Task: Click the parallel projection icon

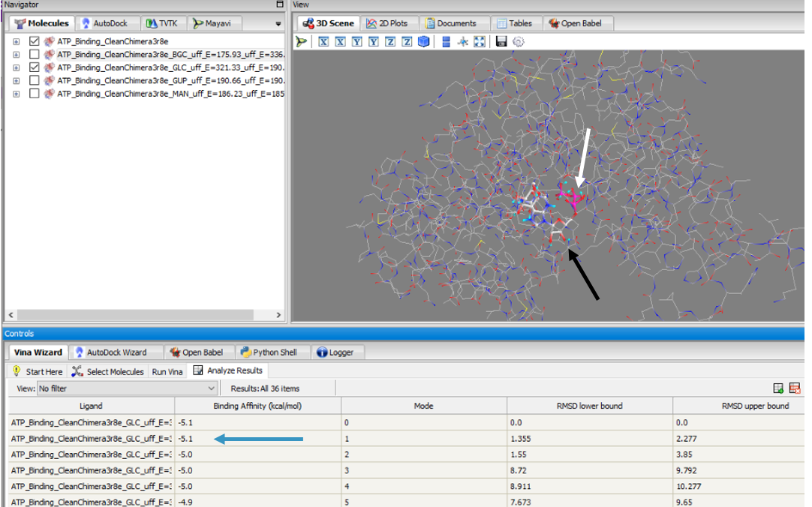Action: [x=447, y=42]
